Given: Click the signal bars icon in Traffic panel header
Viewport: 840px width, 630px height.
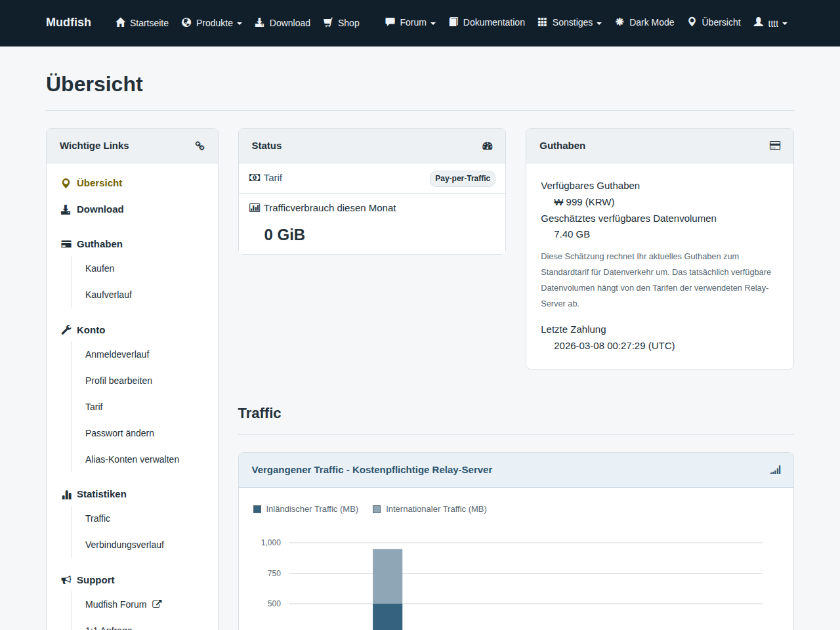Looking at the screenshot, I should coord(776,470).
